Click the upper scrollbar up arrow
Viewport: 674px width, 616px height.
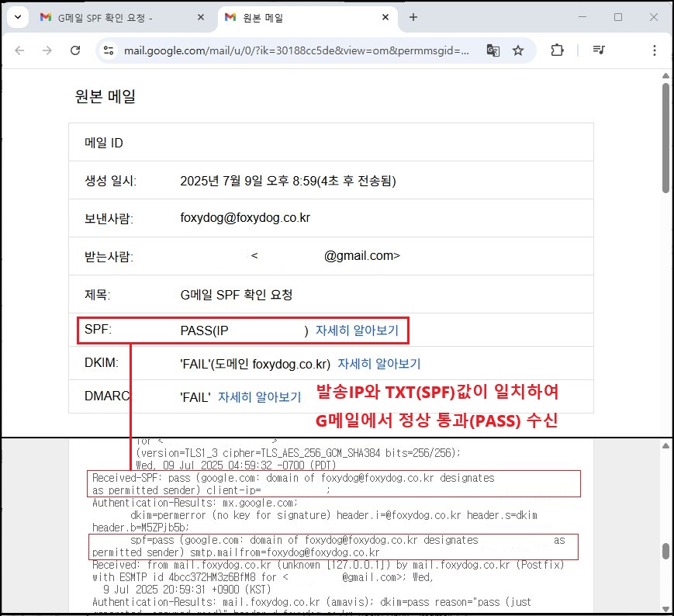(x=665, y=76)
